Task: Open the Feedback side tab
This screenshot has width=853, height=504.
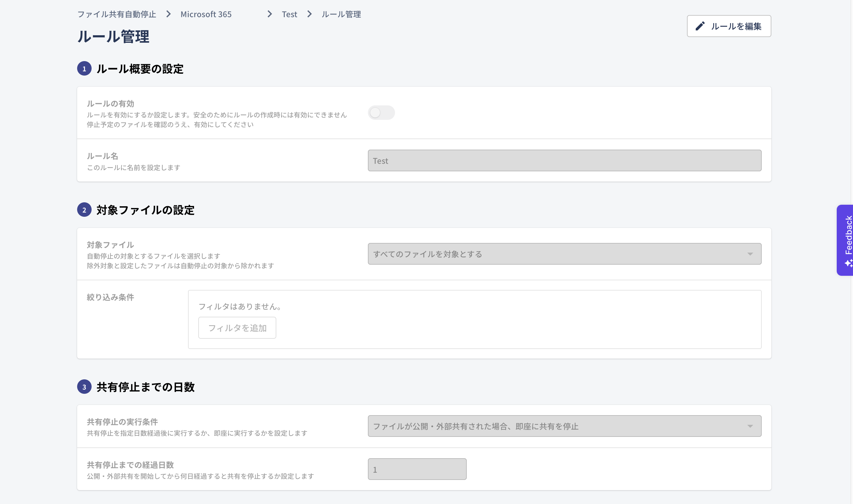Action: click(845, 240)
